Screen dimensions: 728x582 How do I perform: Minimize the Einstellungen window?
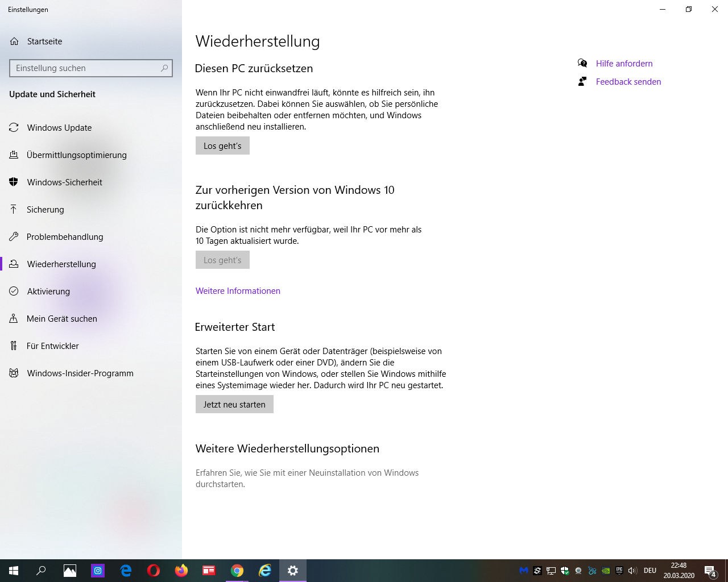tap(663, 9)
